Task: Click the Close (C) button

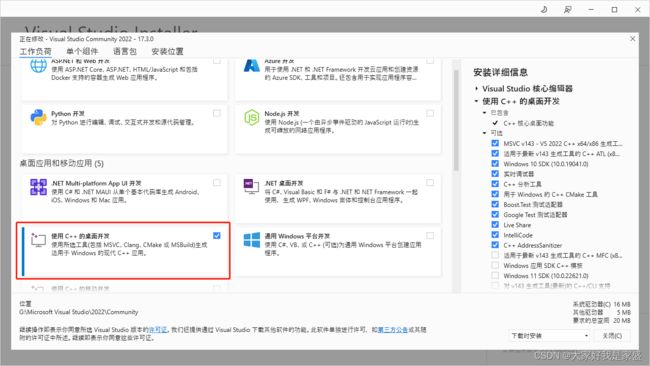Action: 612,335
